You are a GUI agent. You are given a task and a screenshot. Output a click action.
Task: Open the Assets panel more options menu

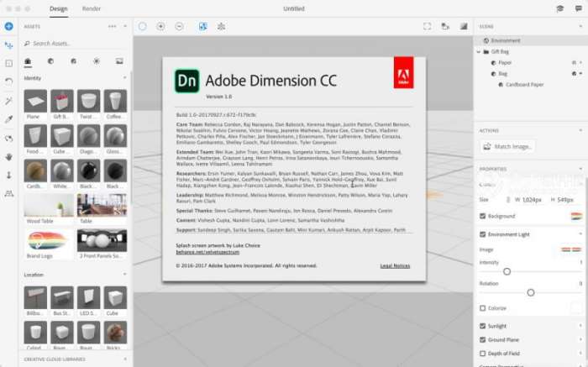pos(112,26)
